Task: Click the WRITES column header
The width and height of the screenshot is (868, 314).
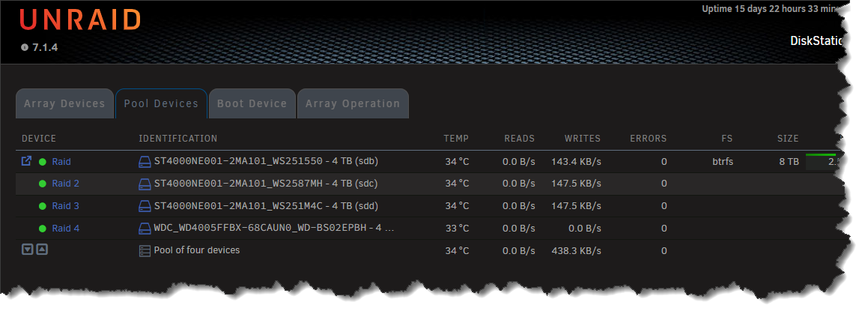Action: (x=583, y=139)
